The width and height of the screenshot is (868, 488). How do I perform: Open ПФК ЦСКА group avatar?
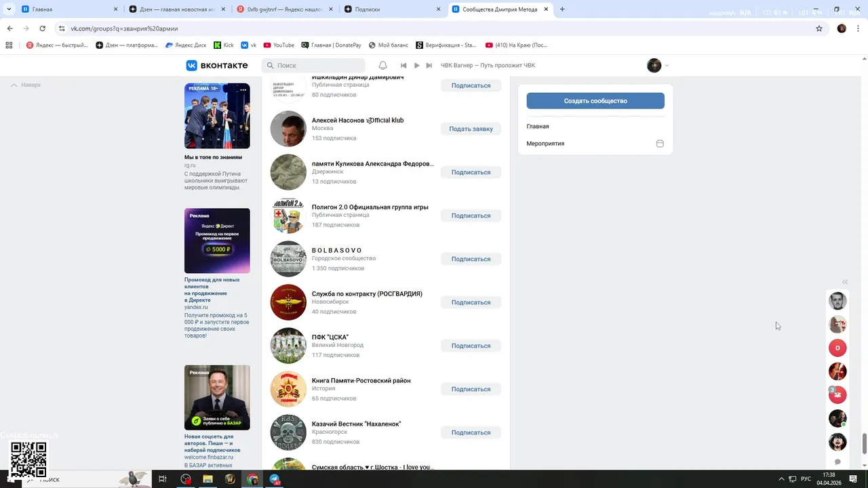coord(288,346)
